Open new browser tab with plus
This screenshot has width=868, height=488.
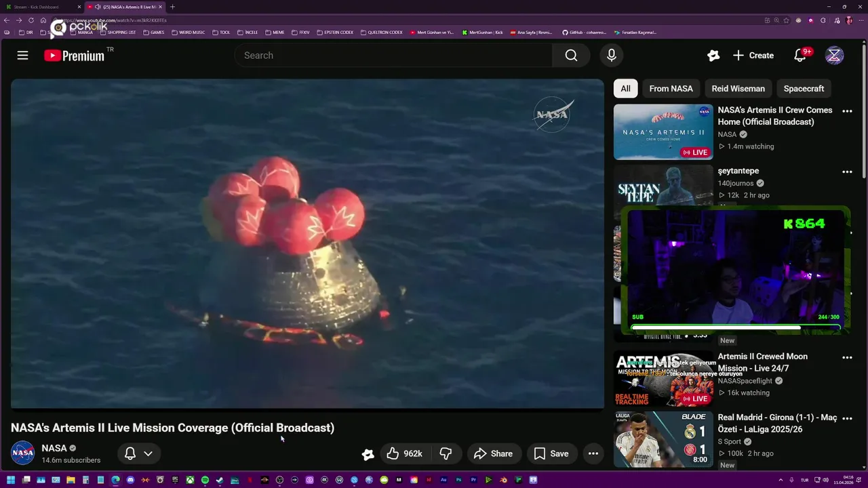[172, 7]
